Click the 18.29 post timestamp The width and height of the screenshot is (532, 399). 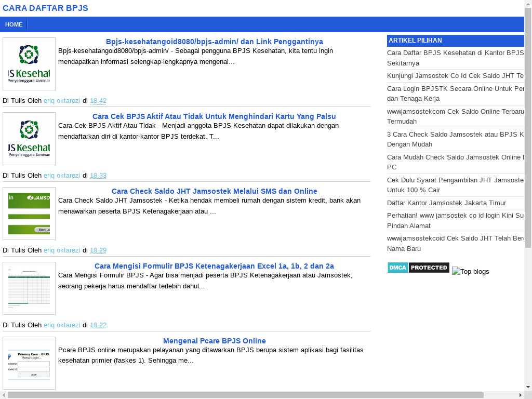click(98, 250)
